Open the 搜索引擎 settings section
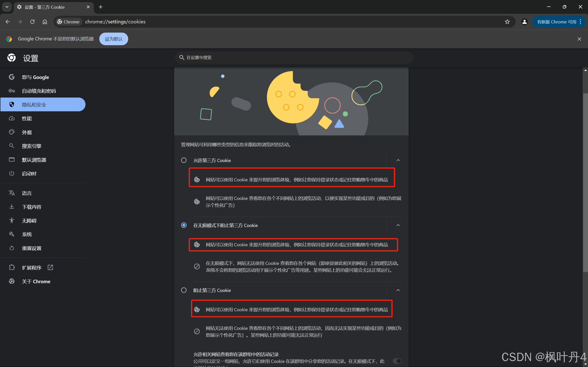The image size is (588, 367). click(x=31, y=146)
